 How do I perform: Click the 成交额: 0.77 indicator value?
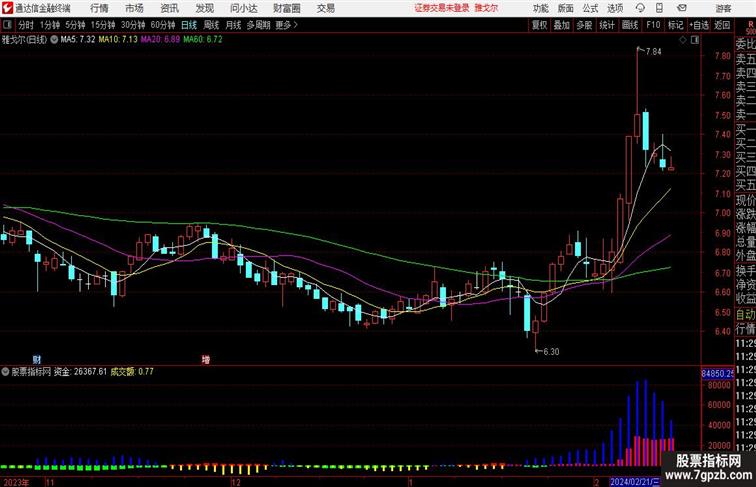[132, 372]
